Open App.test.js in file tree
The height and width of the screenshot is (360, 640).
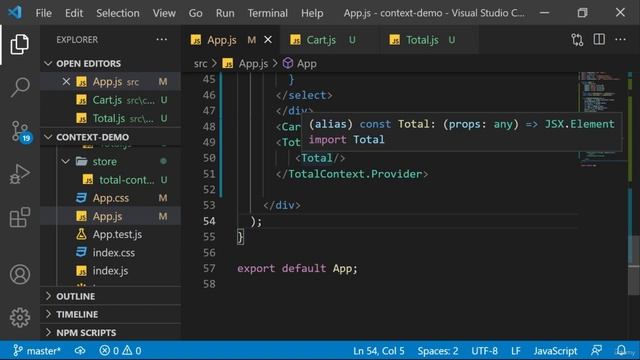coord(110,234)
